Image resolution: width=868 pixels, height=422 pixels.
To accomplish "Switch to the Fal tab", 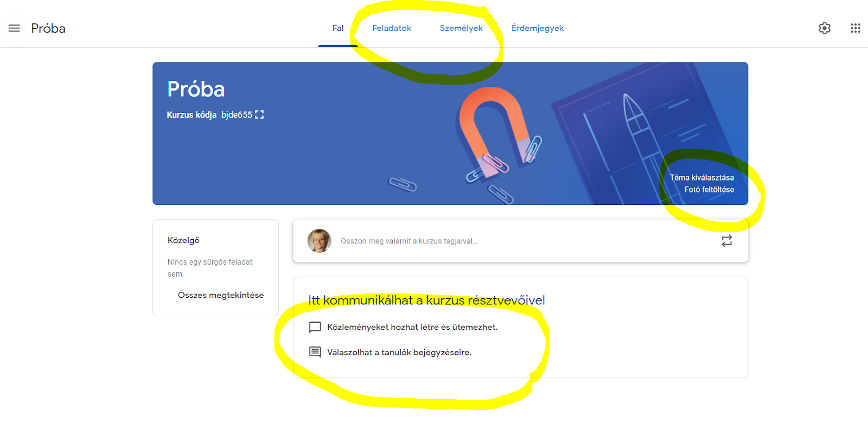I will tap(338, 28).
